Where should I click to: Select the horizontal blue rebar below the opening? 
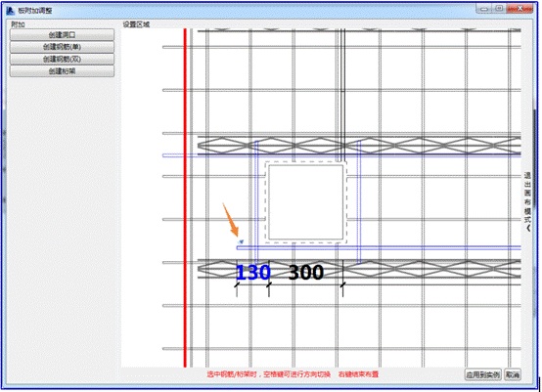point(379,247)
